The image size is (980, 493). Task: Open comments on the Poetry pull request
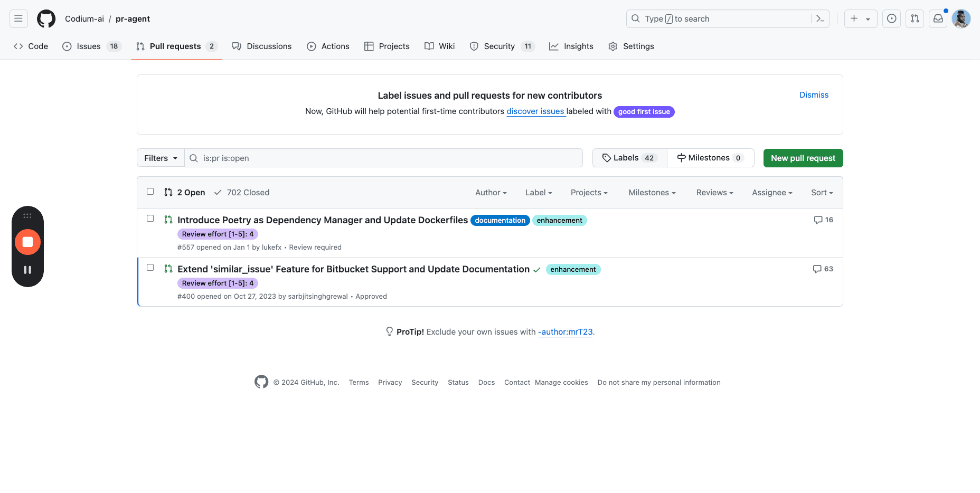(x=823, y=220)
